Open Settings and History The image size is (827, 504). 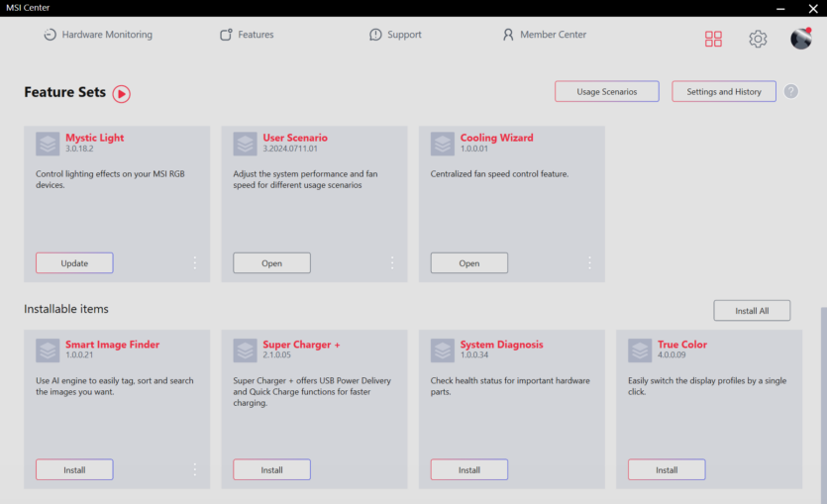tap(724, 91)
